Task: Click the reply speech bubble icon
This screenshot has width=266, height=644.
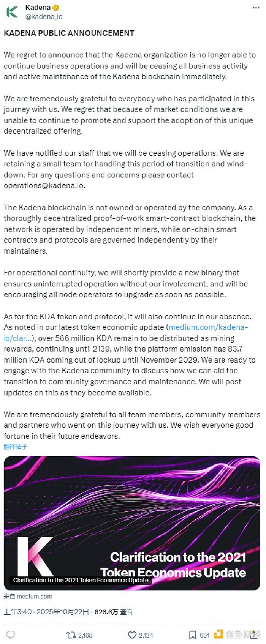Action: coord(11,635)
